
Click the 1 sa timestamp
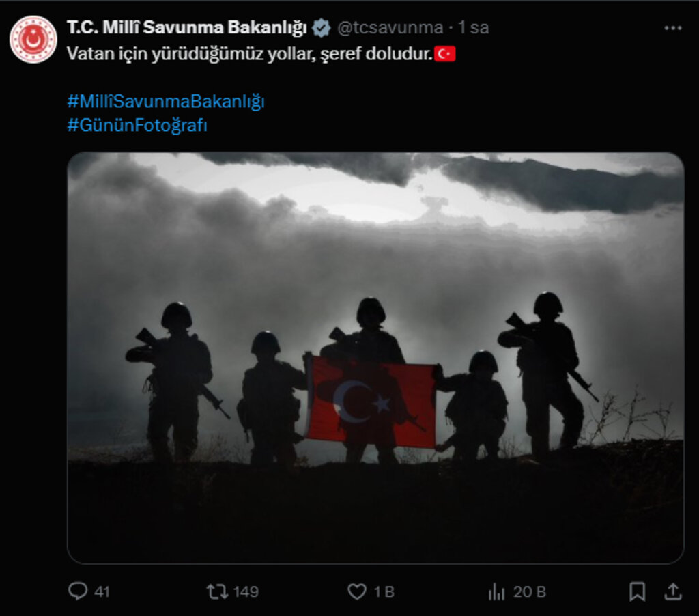coord(474,27)
